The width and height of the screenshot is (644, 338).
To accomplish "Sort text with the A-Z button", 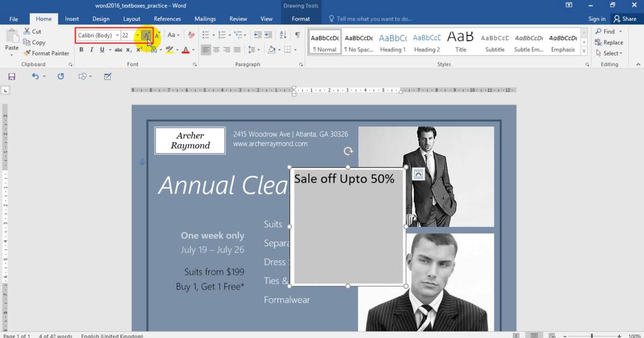I will pos(283,35).
